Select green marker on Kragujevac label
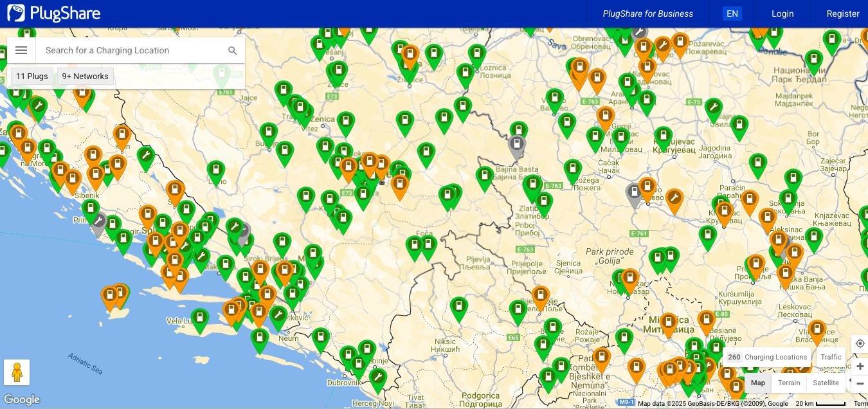The height and width of the screenshot is (409, 868). click(x=663, y=138)
